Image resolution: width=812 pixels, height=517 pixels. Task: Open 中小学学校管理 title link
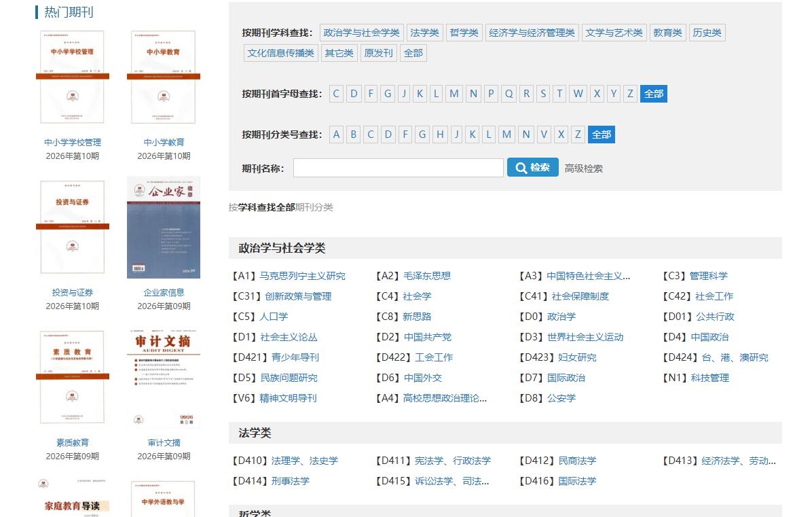point(73,143)
